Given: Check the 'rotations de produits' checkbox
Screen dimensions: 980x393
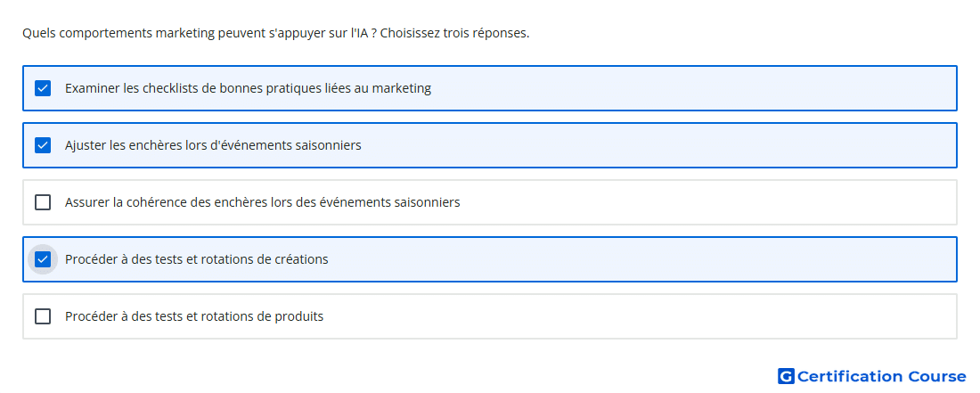Looking at the screenshot, I should (43, 316).
